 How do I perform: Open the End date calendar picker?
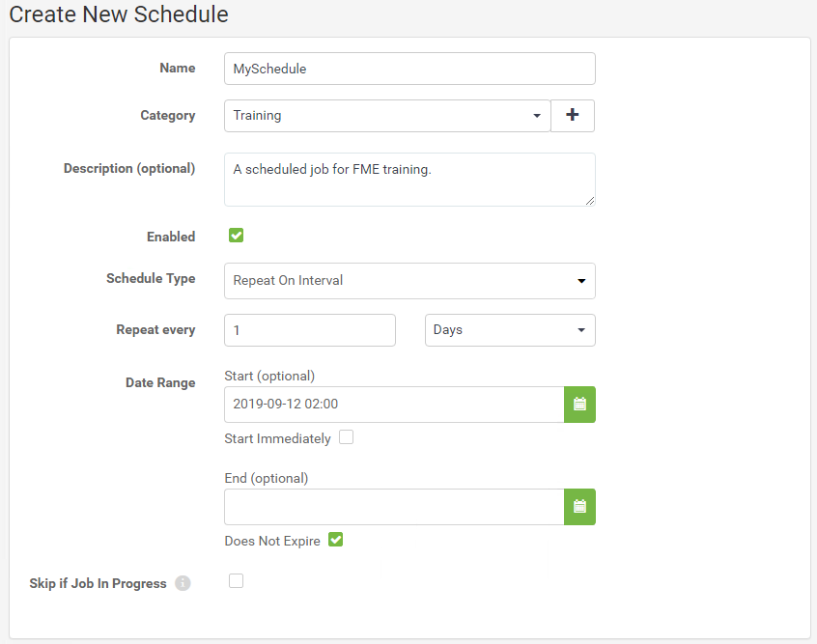(x=579, y=507)
